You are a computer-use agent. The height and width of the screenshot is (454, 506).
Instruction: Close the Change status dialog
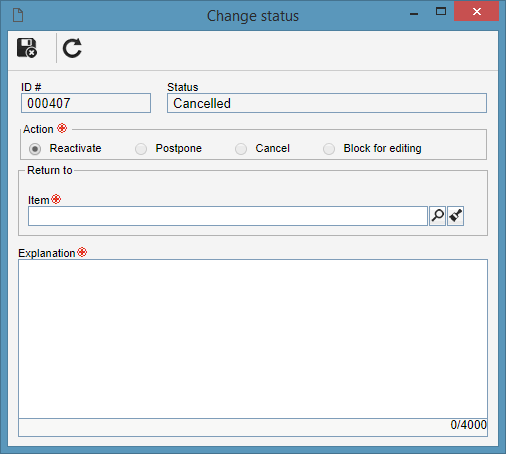pyautogui.click(x=476, y=12)
